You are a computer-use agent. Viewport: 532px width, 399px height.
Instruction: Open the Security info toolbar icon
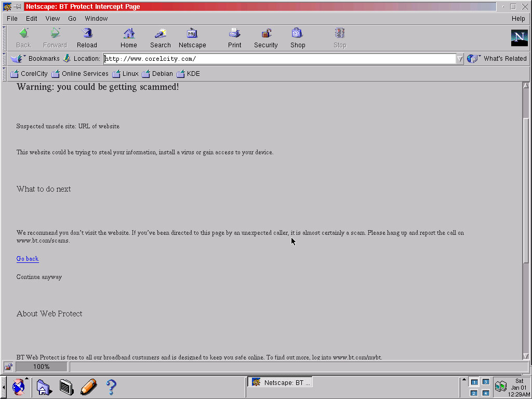265,38
